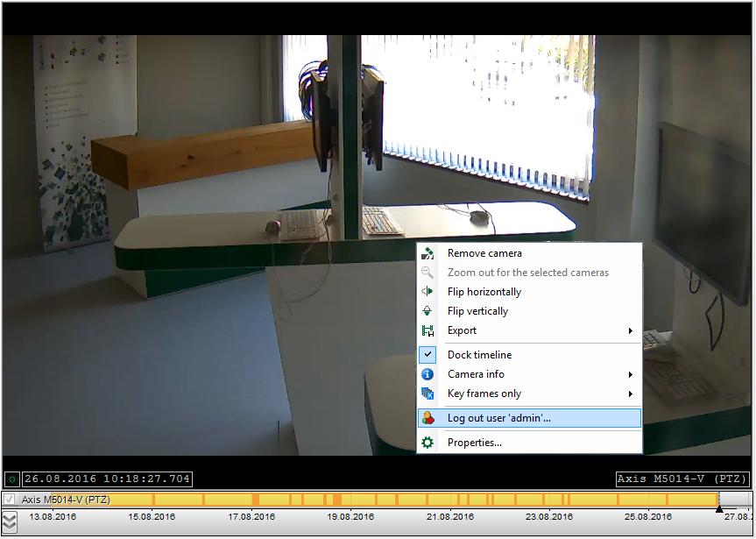Click the green Properties gear icon
The image size is (756, 539).
click(x=427, y=443)
